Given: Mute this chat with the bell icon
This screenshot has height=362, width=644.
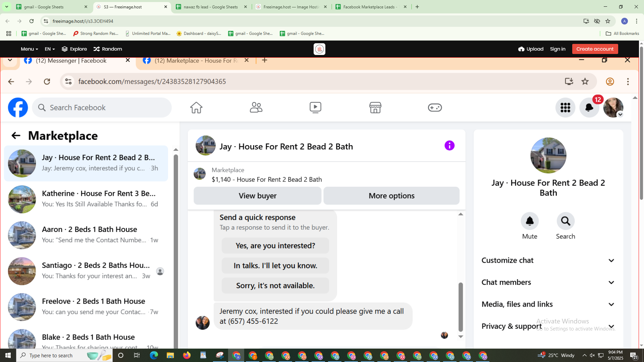Looking at the screenshot, I should [530, 221].
